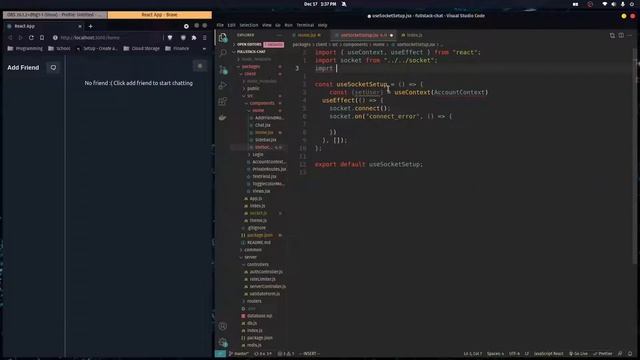
Task: Click the site info icon in address bar
Action: pos(55,38)
